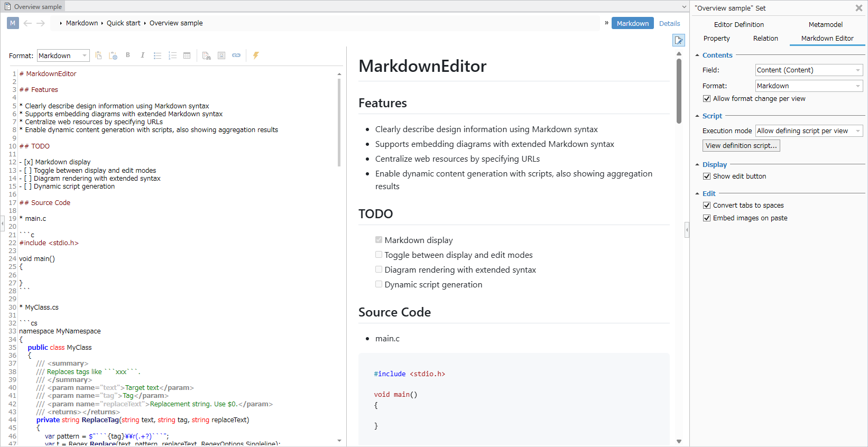Image resolution: width=868 pixels, height=447 pixels.
Task: Toggle bold formatting
Action: (x=128, y=55)
